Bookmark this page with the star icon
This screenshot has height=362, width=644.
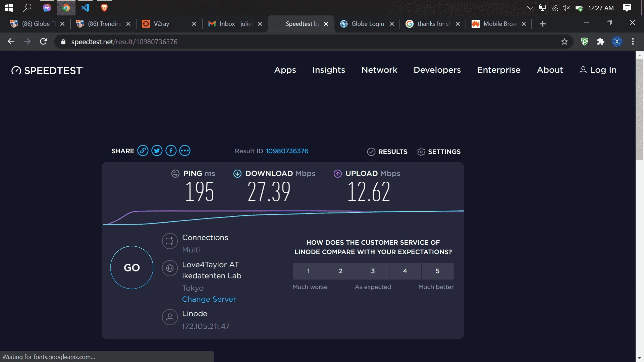click(x=565, y=42)
